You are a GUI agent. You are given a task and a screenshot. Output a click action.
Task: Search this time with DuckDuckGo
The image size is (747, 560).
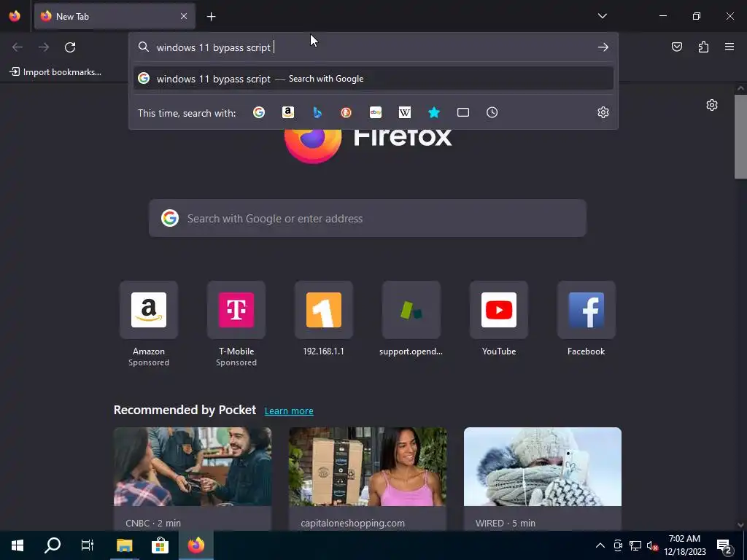[347, 112]
